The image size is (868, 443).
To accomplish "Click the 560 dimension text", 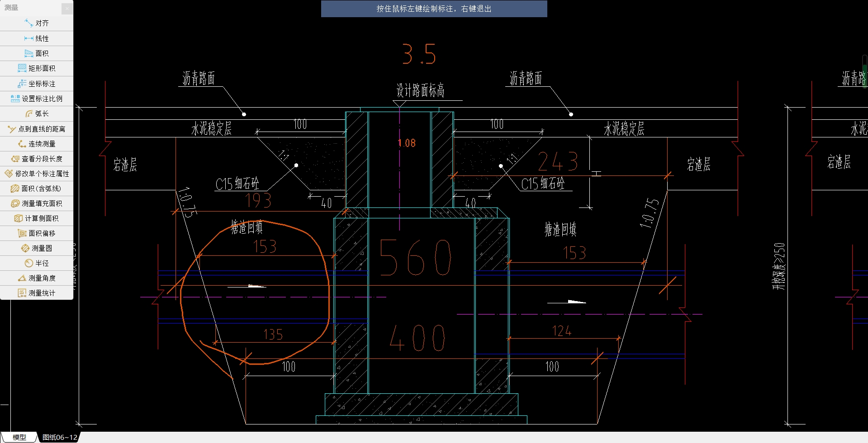I will 415,258.
